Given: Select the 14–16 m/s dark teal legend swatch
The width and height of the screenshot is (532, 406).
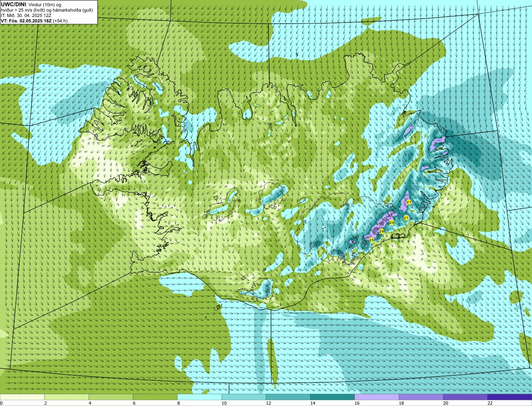Looking at the screenshot, I should pos(332,397).
